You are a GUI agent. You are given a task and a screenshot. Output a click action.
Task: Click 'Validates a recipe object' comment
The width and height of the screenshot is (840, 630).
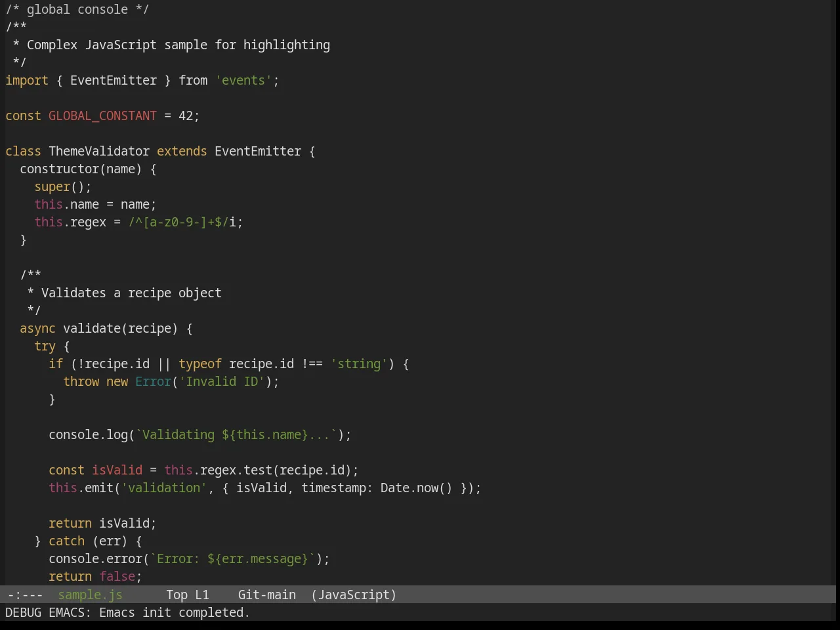click(131, 293)
